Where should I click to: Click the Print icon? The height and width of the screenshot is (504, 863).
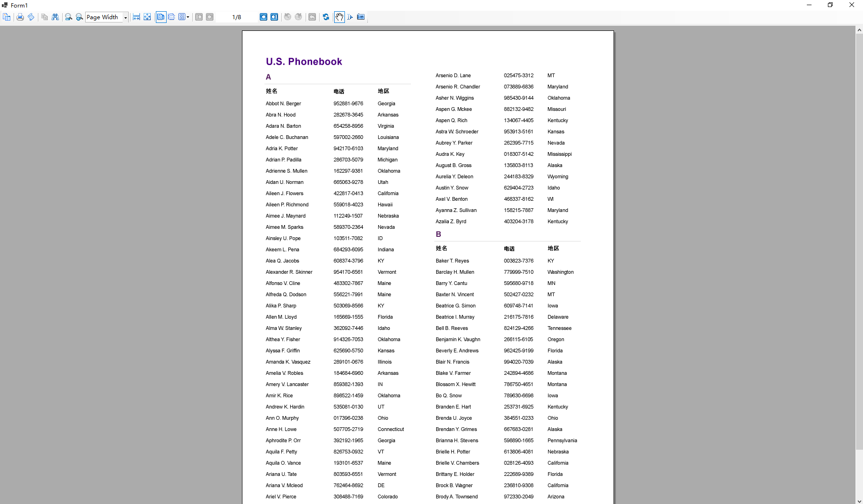tap(20, 17)
